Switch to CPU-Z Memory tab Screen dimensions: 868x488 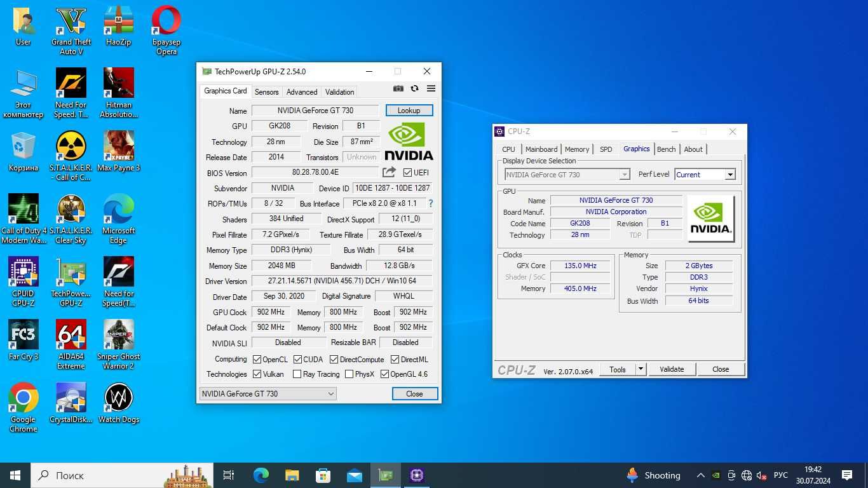coord(577,149)
